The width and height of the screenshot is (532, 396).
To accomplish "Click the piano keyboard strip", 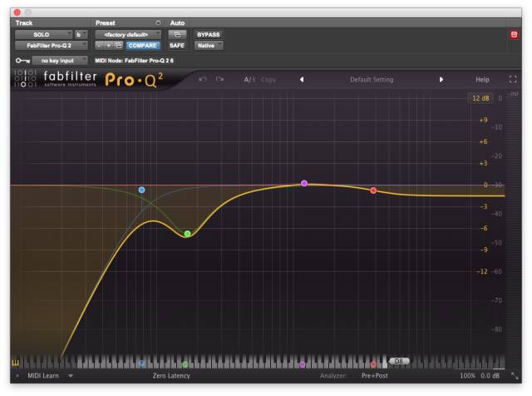I will pos(258,362).
